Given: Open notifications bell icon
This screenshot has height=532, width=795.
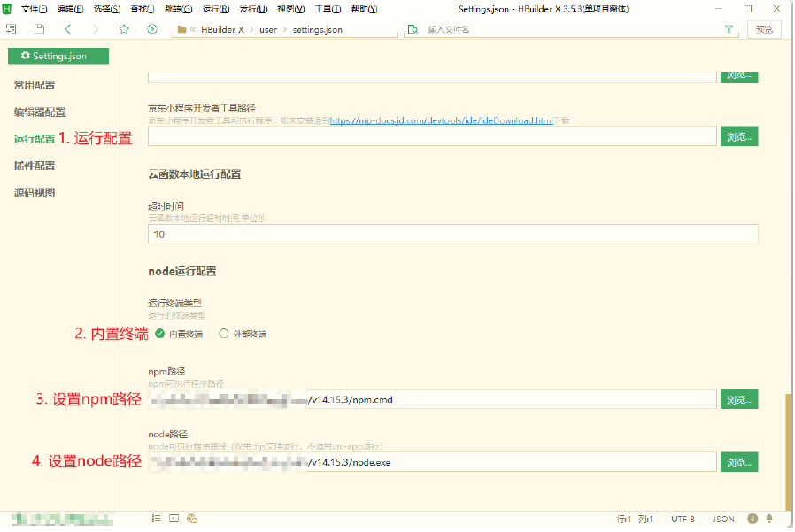Looking at the screenshot, I should [769, 519].
